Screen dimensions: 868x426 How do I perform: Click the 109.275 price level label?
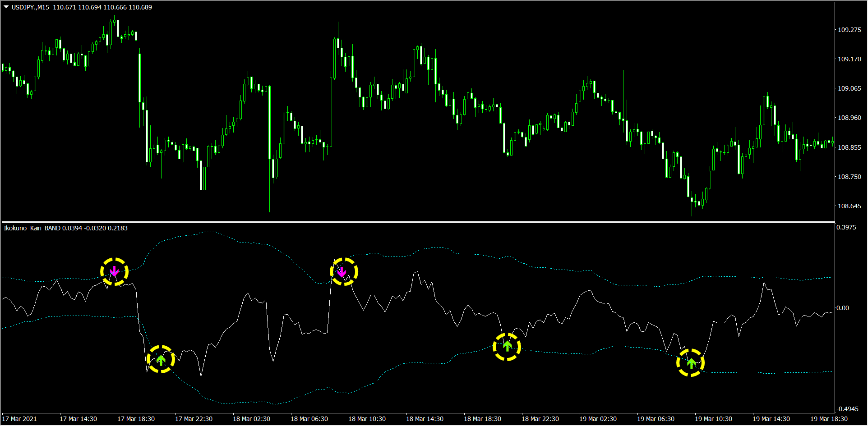click(850, 30)
